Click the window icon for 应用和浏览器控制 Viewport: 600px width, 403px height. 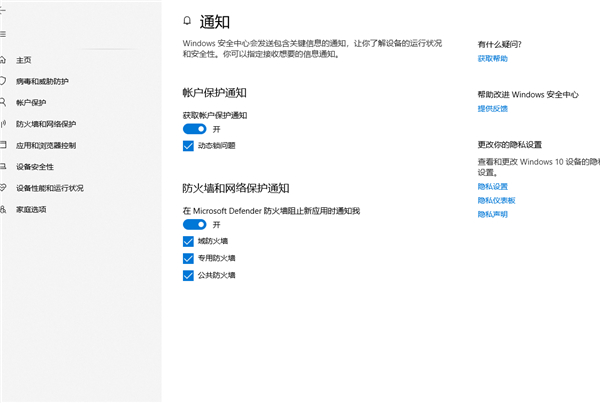coord(3,145)
